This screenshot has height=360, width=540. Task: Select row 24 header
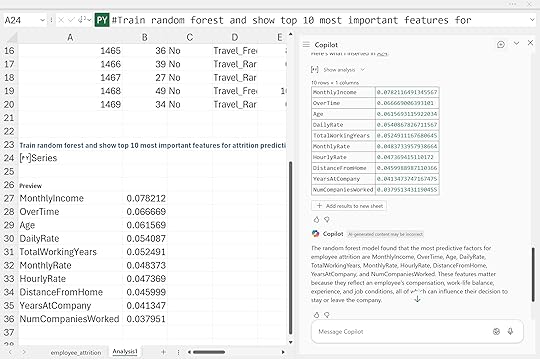[9, 158]
